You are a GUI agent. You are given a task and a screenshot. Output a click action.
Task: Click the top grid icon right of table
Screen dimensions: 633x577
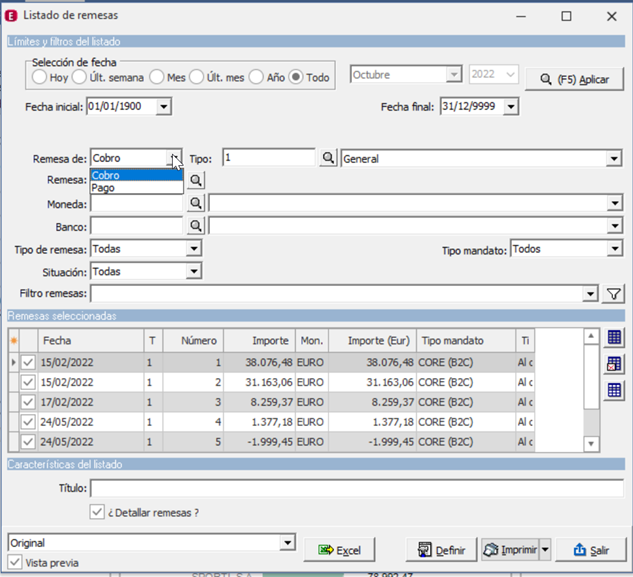click(615, 339)
